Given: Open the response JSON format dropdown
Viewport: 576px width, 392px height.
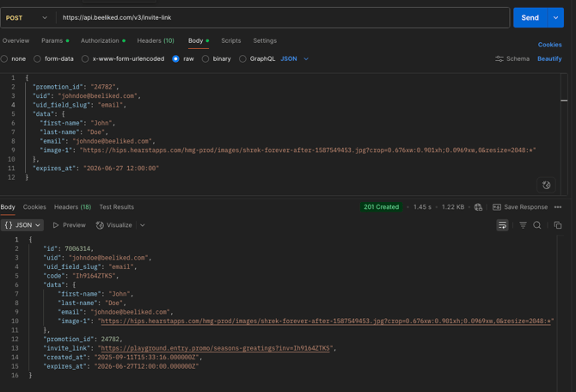Looking at the screenshot, I should click(22, 225).
